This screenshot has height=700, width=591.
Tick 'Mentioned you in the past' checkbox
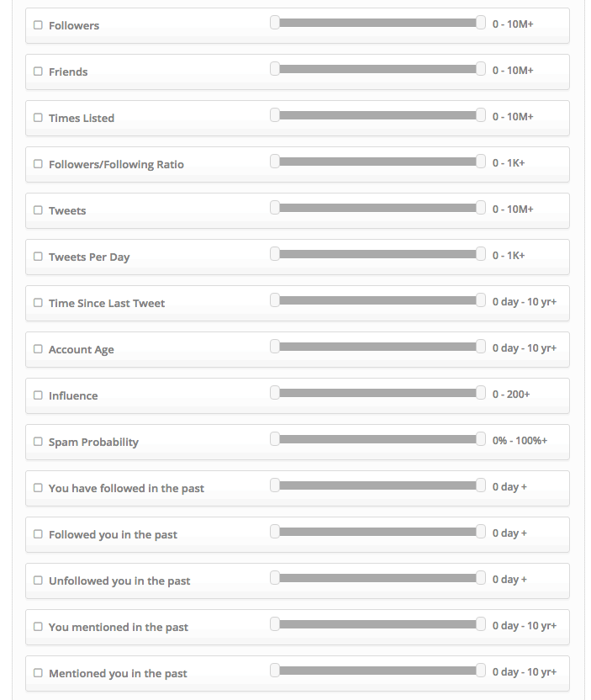click(x=39, y=673)
